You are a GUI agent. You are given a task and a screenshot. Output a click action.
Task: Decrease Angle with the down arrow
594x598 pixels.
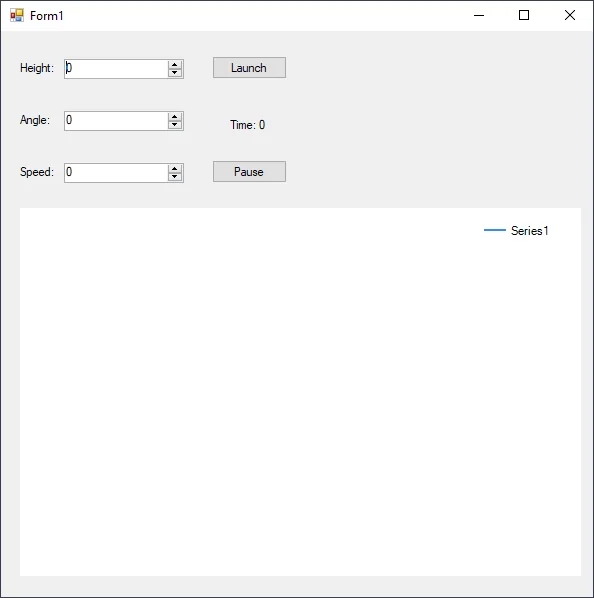tap(175, 125)
